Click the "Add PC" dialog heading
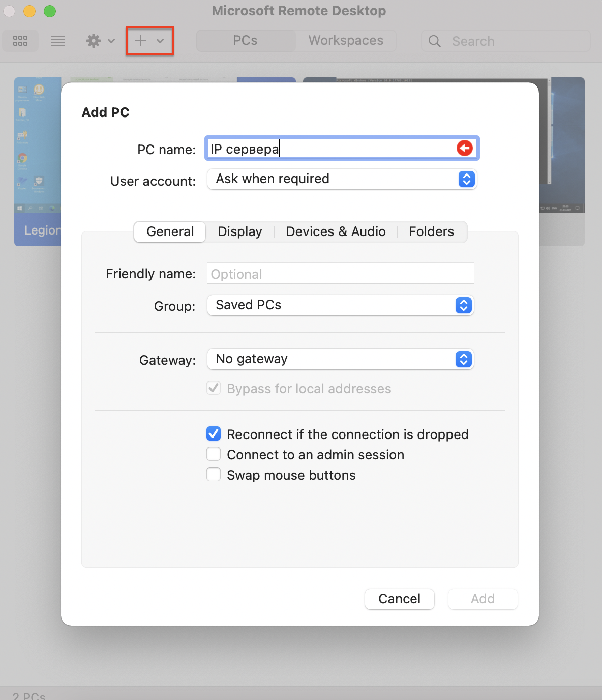This screenshot has height=700, width=602. tap(106, 112)
